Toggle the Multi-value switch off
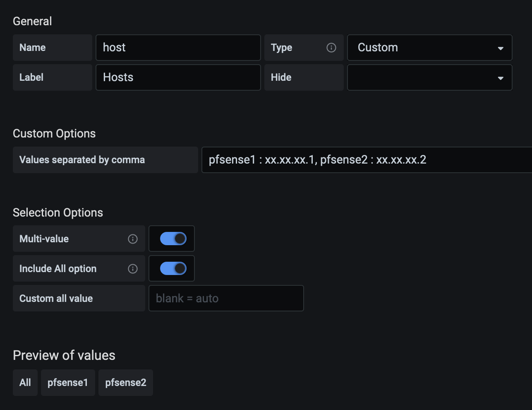The width and height of the screenshot is (532, 410). 173,239
